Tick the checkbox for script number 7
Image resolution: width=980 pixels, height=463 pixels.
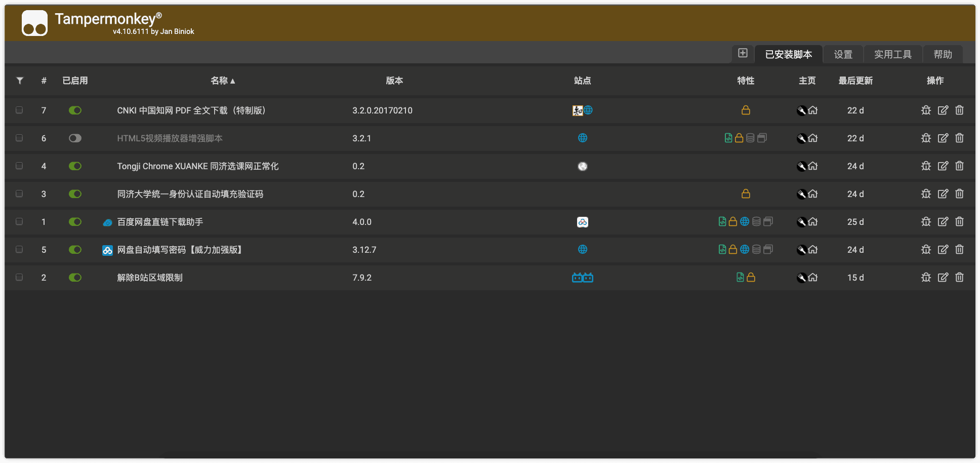point(19,110)
